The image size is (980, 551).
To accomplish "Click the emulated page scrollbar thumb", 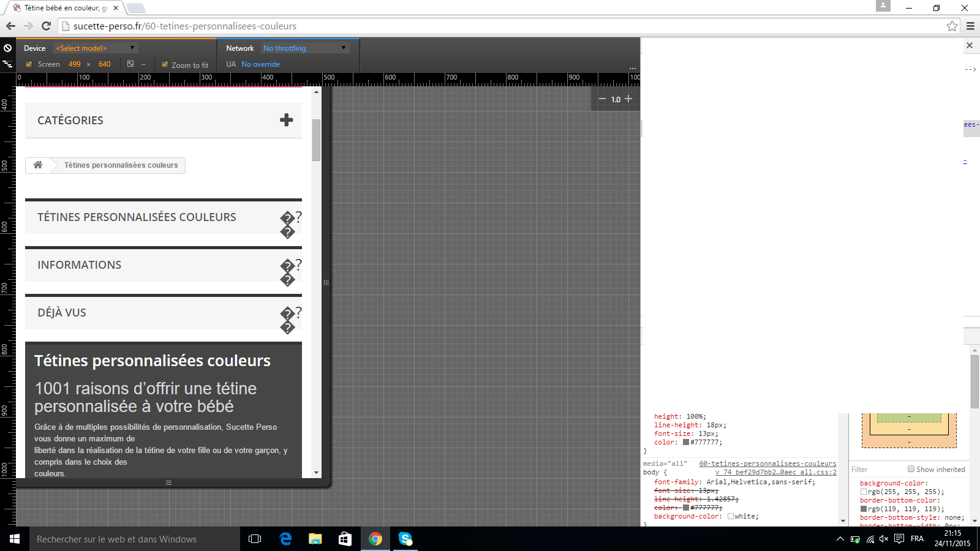I will (x=316, y=140).
